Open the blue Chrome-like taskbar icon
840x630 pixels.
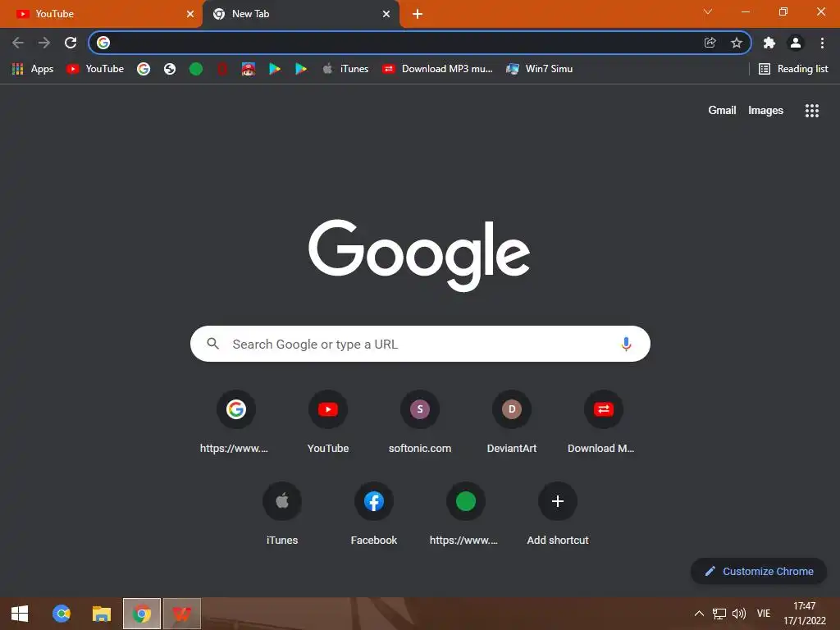(61, 614)
